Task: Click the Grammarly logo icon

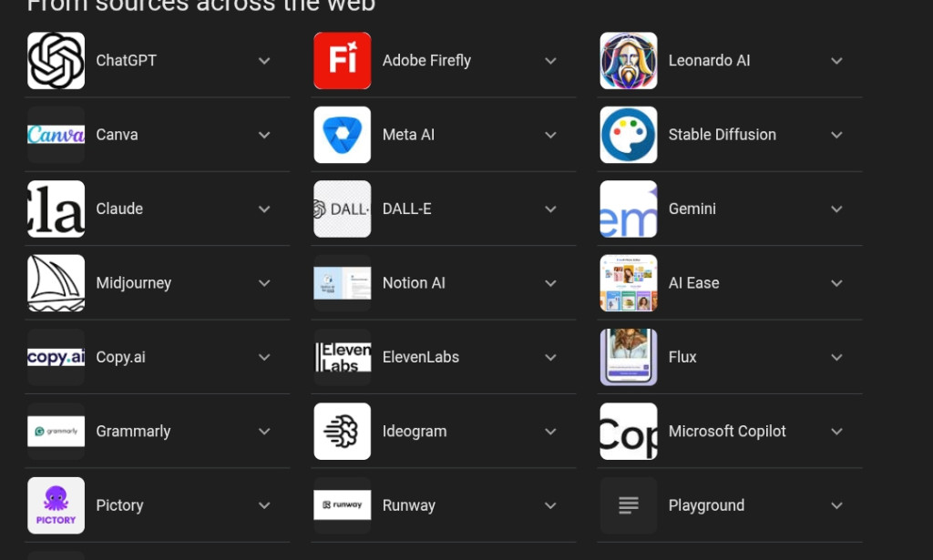Action: pos(56,432)
